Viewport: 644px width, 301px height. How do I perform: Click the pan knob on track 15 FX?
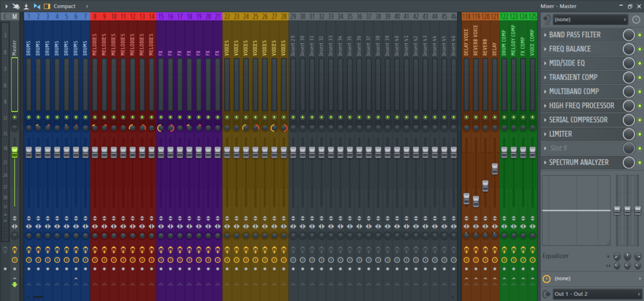pos(161,128)
